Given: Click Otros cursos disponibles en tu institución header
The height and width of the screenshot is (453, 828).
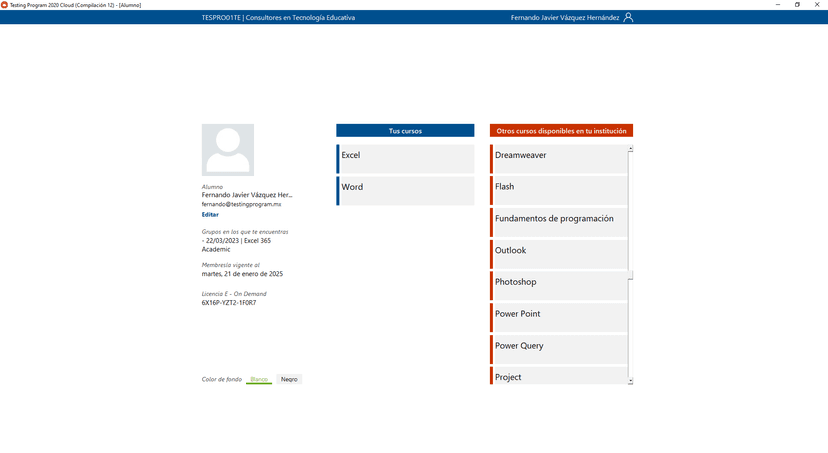Looking at the screenshot, I should coord(561,130).
